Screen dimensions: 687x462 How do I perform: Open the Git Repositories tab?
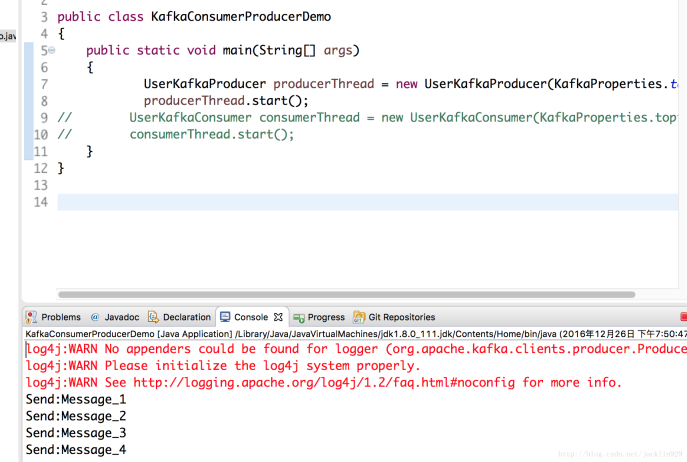click(394, 317)
